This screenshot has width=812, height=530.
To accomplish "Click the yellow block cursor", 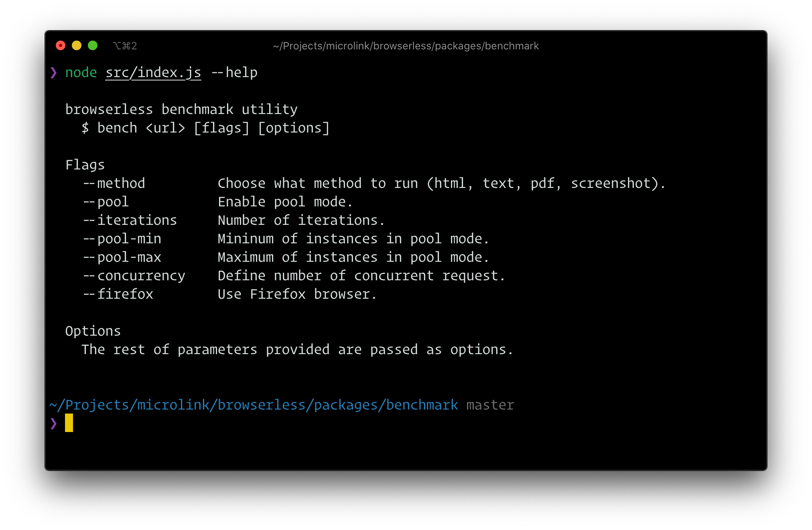I will tap(69, 423).
